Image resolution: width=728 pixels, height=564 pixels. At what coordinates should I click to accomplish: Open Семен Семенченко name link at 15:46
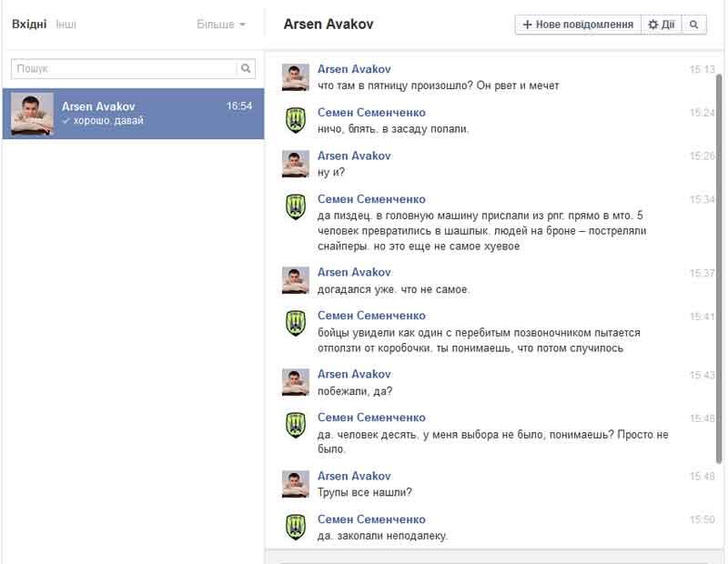click(371, 418)
